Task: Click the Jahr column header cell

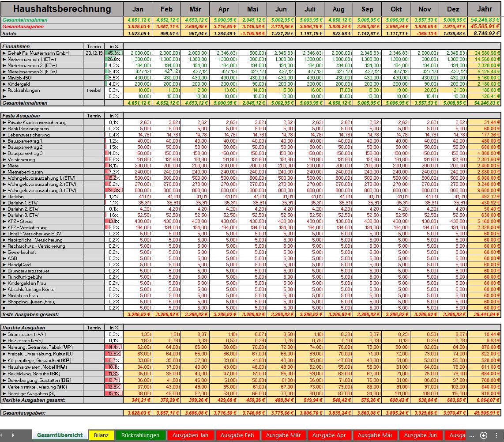Action: coord(484,9)
